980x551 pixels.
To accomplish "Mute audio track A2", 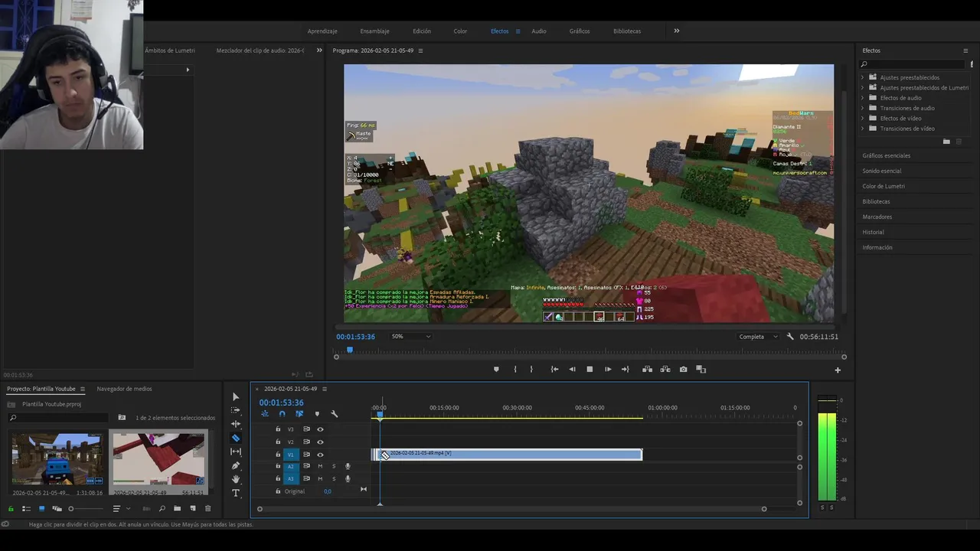I will [x=320, y=467].
